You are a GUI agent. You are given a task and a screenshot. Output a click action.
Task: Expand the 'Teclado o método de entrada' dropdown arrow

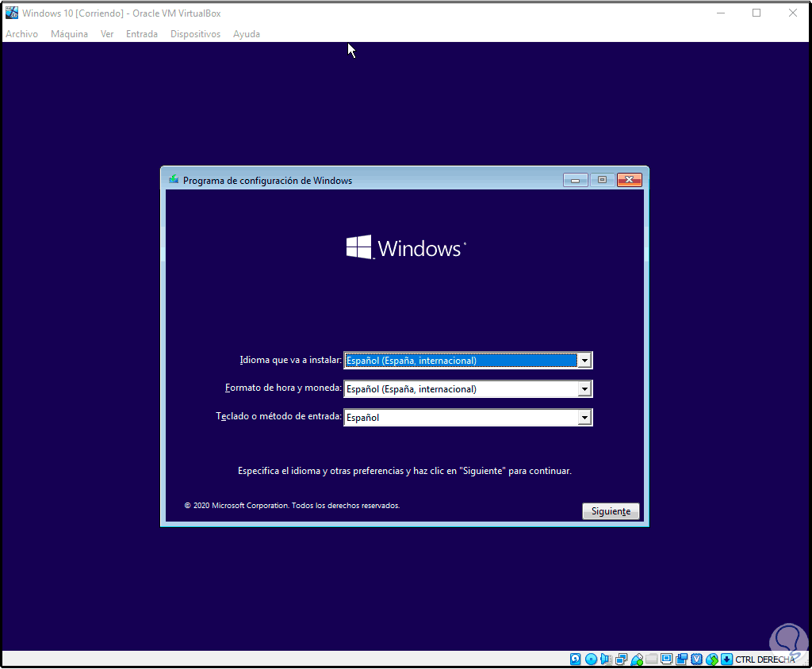pos(584,418)
